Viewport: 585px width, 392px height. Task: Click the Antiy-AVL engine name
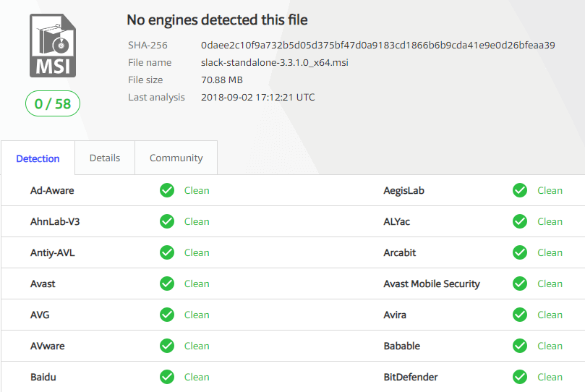coord(53,252)
